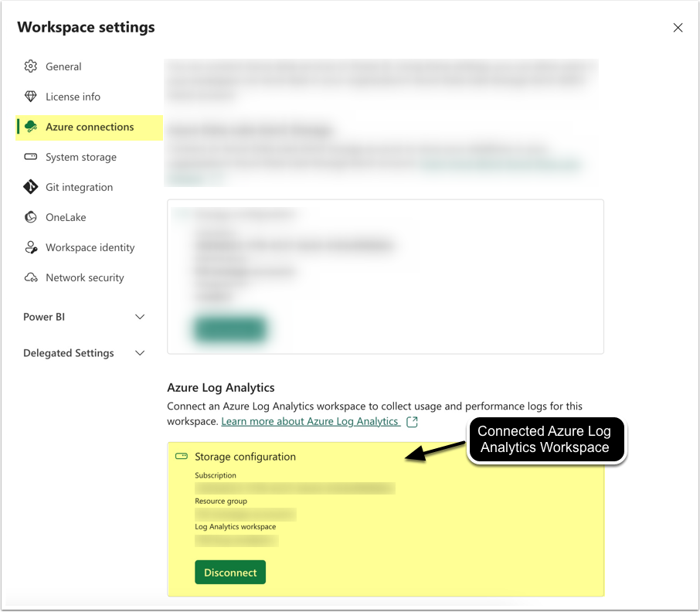This screenshot has width=700, height=612.
Task: Click the Delegated Settings header text
Action: coord(68,353)
